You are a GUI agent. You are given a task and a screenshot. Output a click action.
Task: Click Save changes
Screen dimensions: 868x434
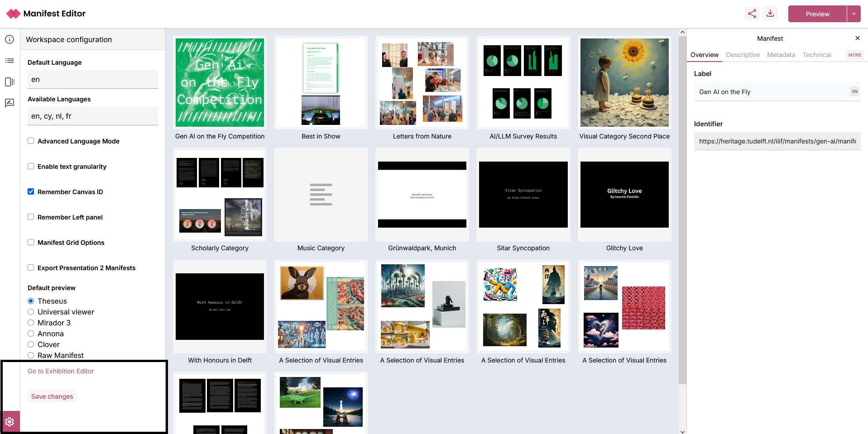pyautogui.click(x=52, y=396)
